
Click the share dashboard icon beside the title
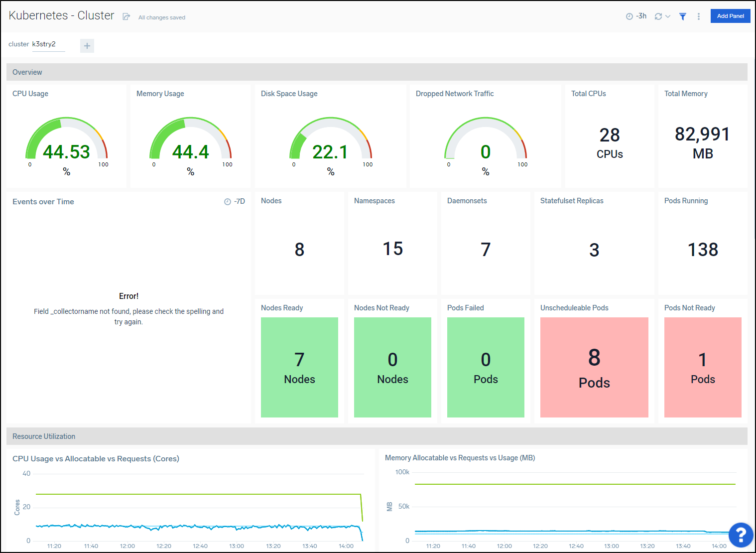point(126,17)
